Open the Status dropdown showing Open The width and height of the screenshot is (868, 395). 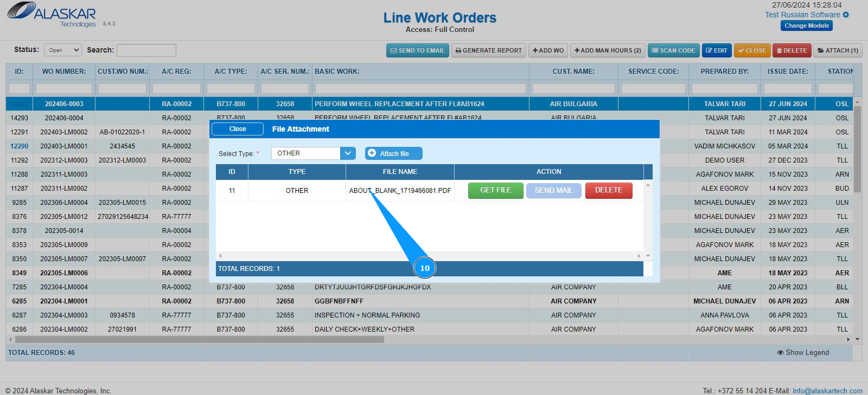click(63, 50)
